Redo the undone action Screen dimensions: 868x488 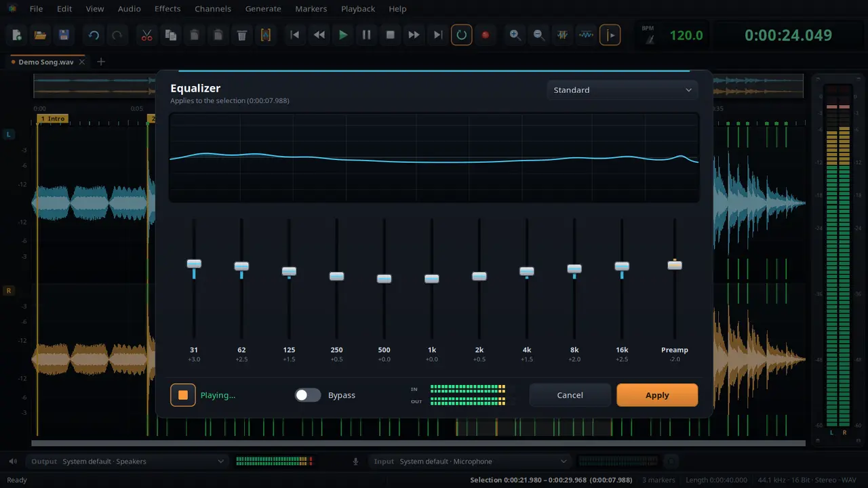[117, 35]
